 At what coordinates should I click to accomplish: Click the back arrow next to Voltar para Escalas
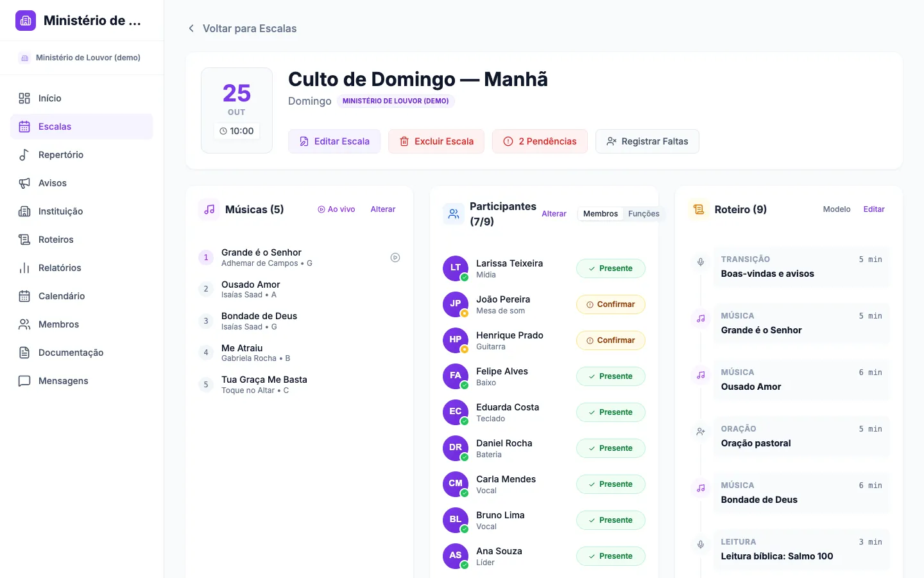191,28
